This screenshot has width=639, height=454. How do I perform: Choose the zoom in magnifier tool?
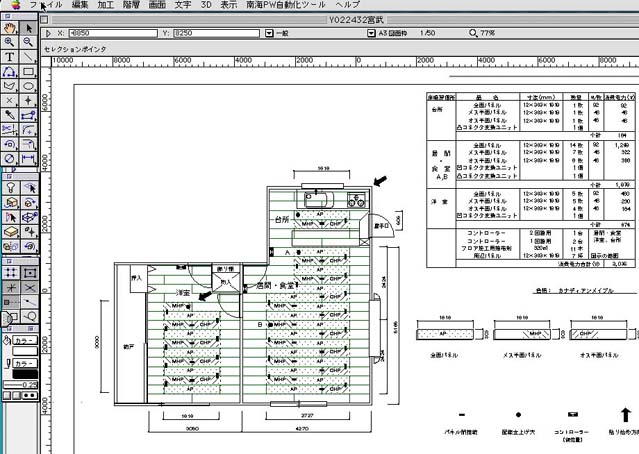(9, 44)
